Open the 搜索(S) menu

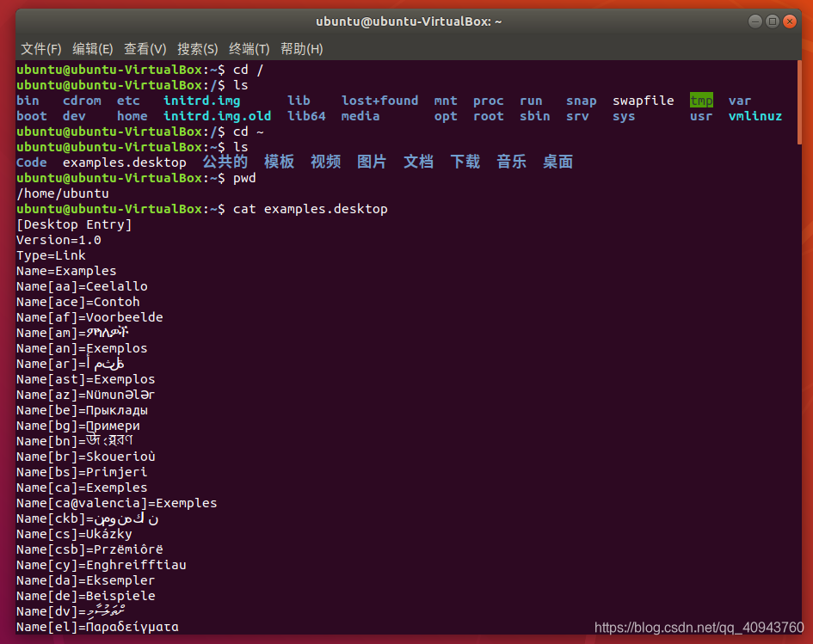197,49
